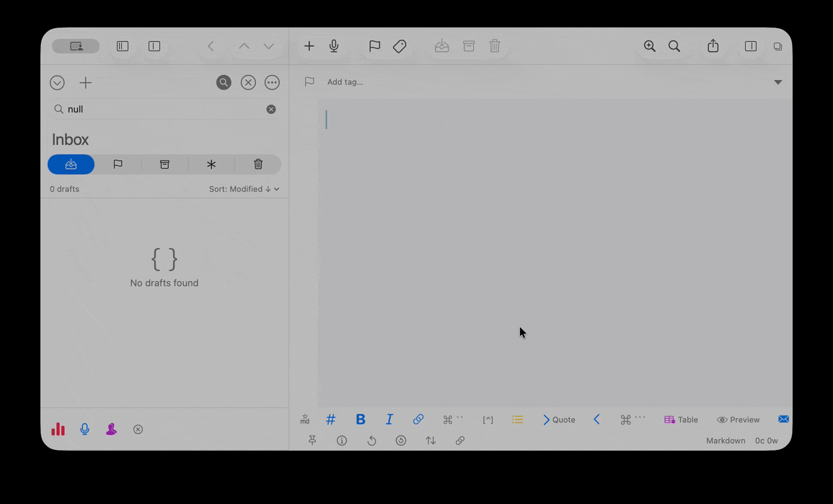Click the Add tag field
Image resolution: width=833 pixels, height=504 pixels.
[345, 81]
